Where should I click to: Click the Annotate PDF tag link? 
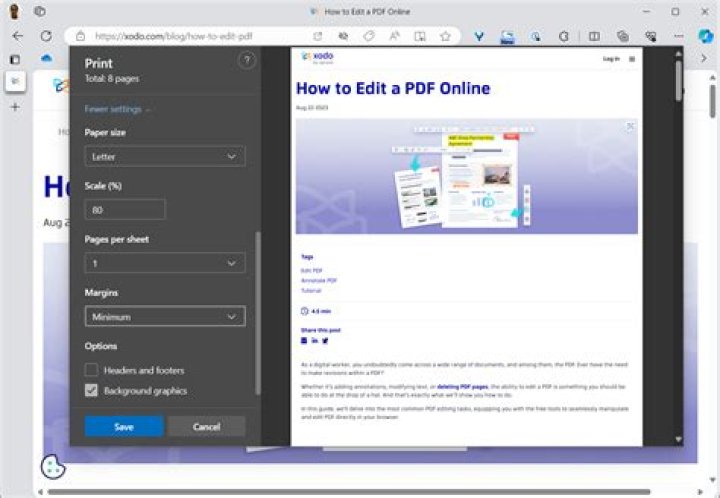[319, 280]
